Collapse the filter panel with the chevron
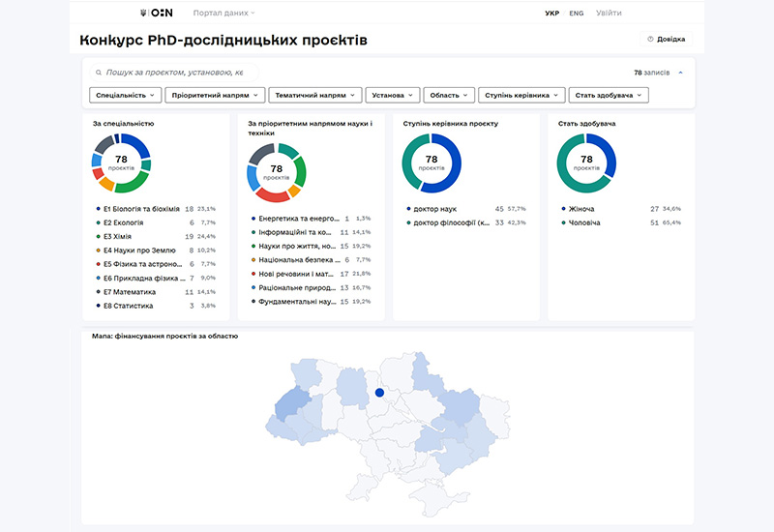774x532 pixels. pos(681,73)
